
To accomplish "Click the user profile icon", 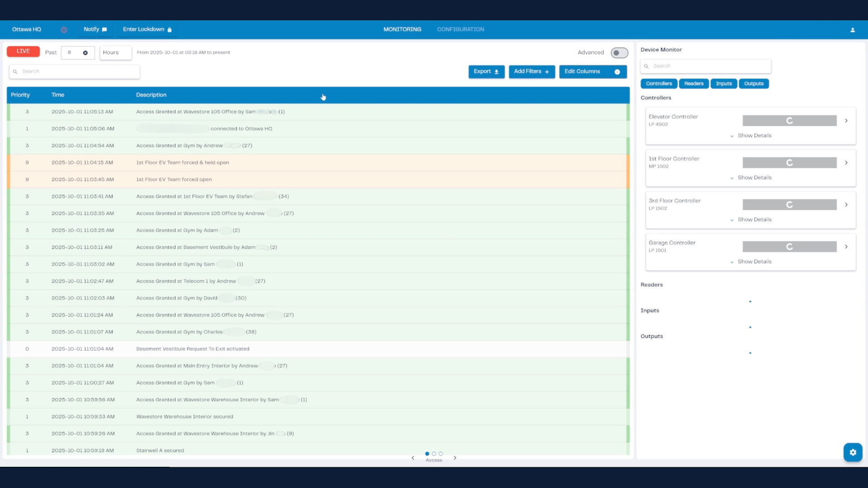I will coord(853,30).
